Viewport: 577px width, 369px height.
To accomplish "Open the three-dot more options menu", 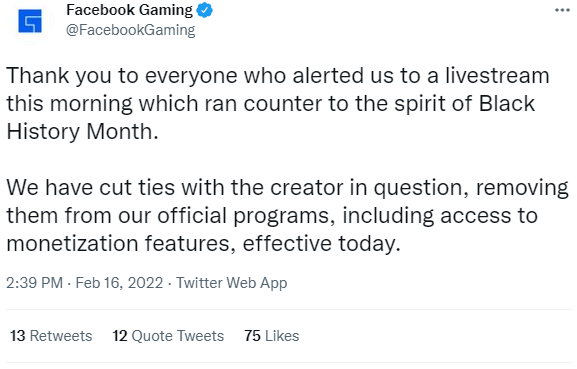I will 562,10.
